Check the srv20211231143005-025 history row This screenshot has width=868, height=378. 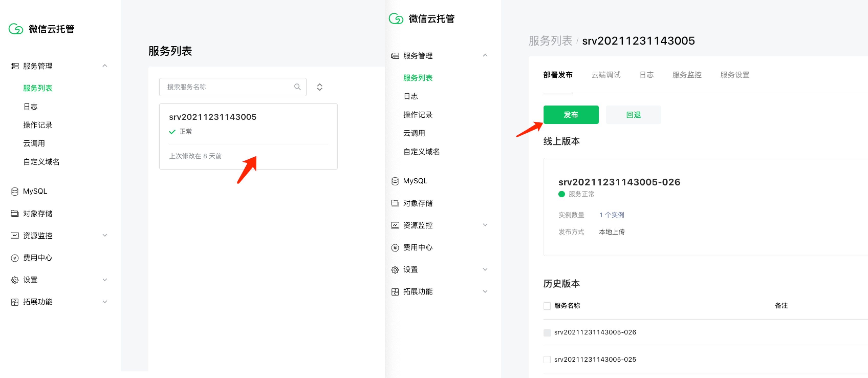click(547, 360)
